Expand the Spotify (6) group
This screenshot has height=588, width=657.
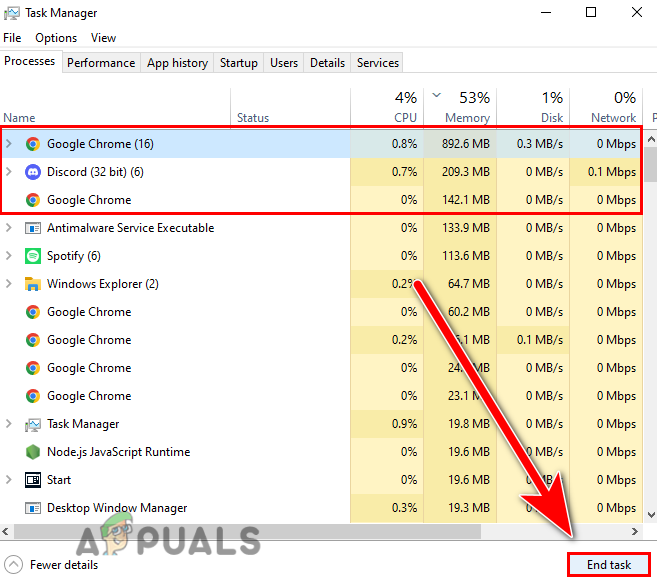9,256
